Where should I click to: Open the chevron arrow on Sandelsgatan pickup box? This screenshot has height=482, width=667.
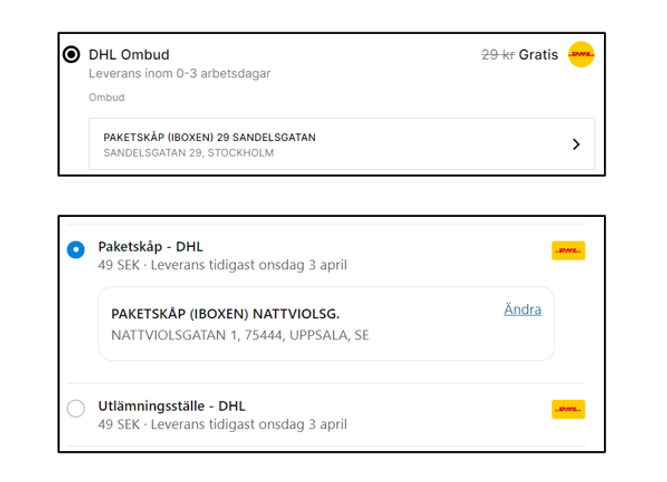pyautogui.click(x=576, y=144)
